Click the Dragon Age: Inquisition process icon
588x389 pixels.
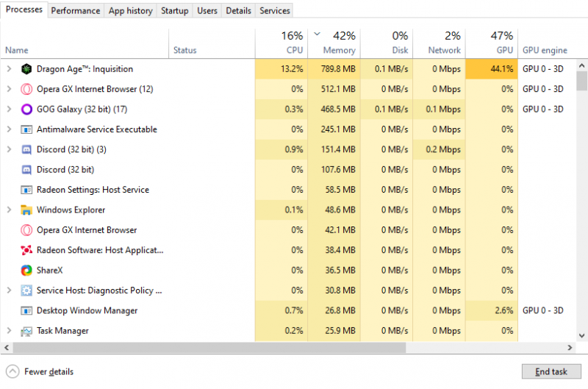[26, 69]
